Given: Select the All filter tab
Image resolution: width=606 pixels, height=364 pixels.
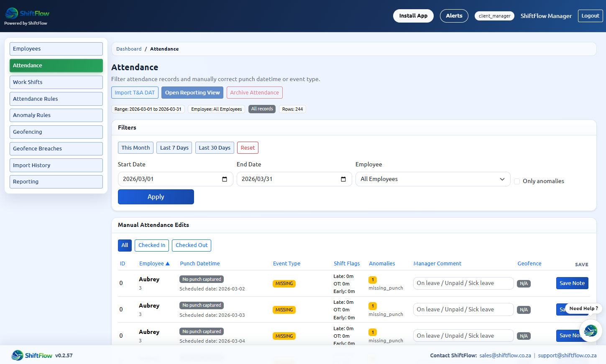Looking at the screenshot, I should click(125, 245).
